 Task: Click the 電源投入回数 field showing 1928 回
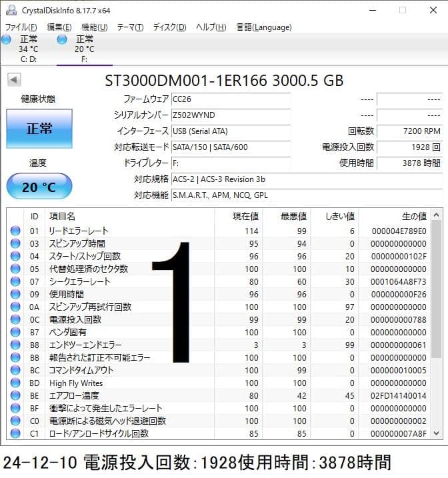click(409, 147)
